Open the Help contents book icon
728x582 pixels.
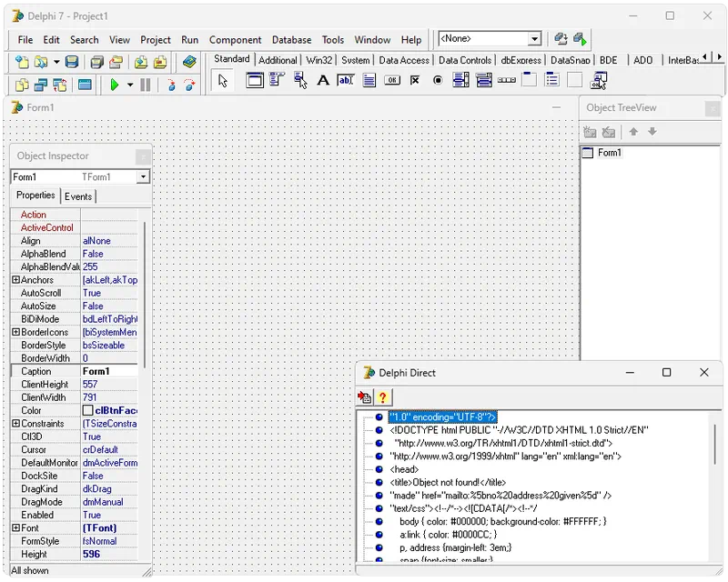tap(189, 62)
